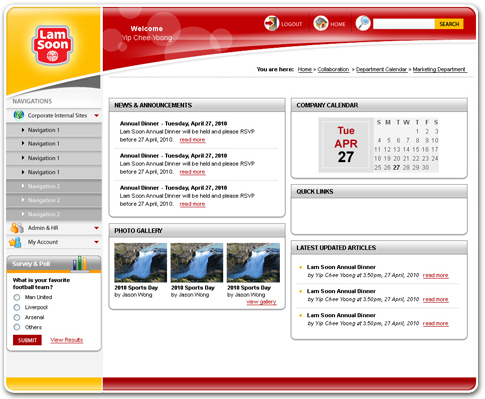Select the Arsenal radio option

click(x=17, y=317)
